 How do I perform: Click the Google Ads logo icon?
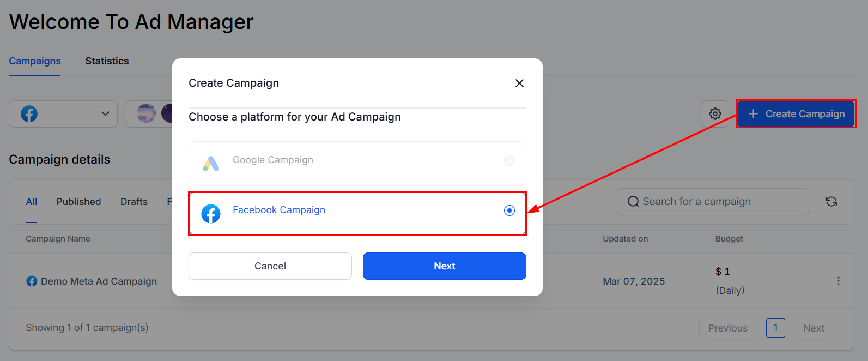pyautogui.click(x=211, y=163)
